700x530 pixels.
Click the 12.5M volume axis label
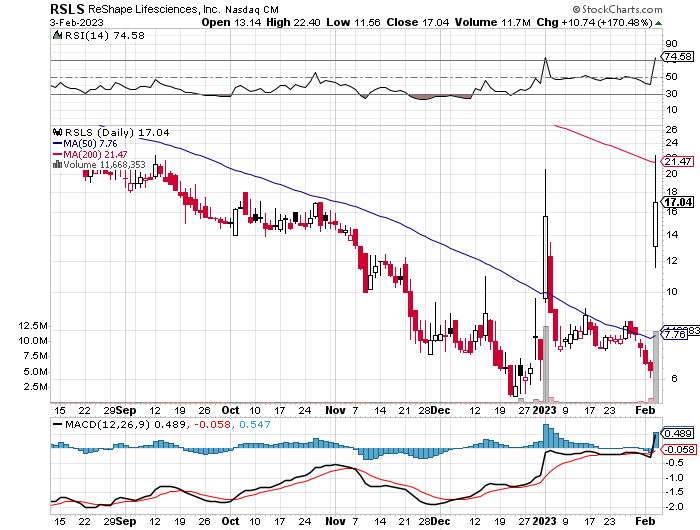click(x=33, y=326)
